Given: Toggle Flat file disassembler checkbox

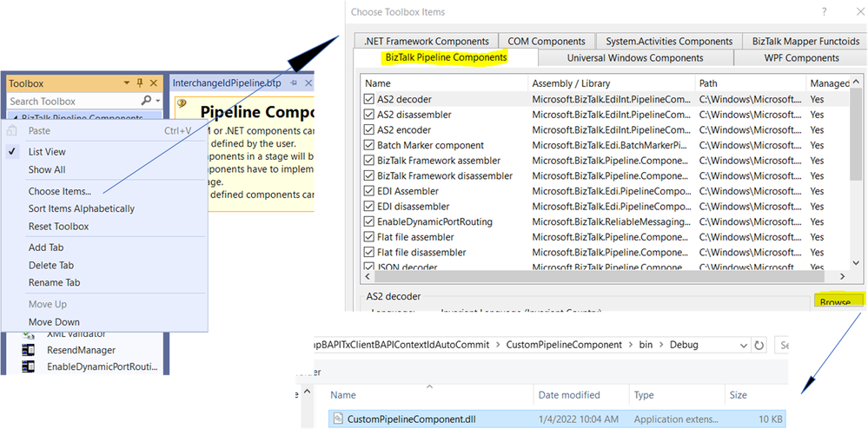Looking at the screenshot, I should [x=368, y=253].
